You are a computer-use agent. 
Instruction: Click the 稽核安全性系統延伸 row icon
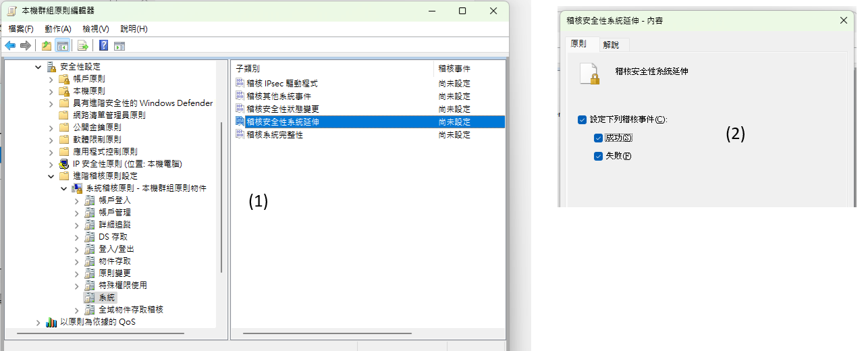240,122
